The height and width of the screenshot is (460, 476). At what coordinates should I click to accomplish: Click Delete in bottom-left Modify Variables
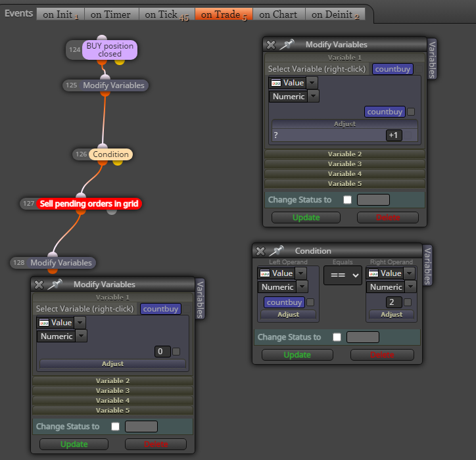[156, 444]
